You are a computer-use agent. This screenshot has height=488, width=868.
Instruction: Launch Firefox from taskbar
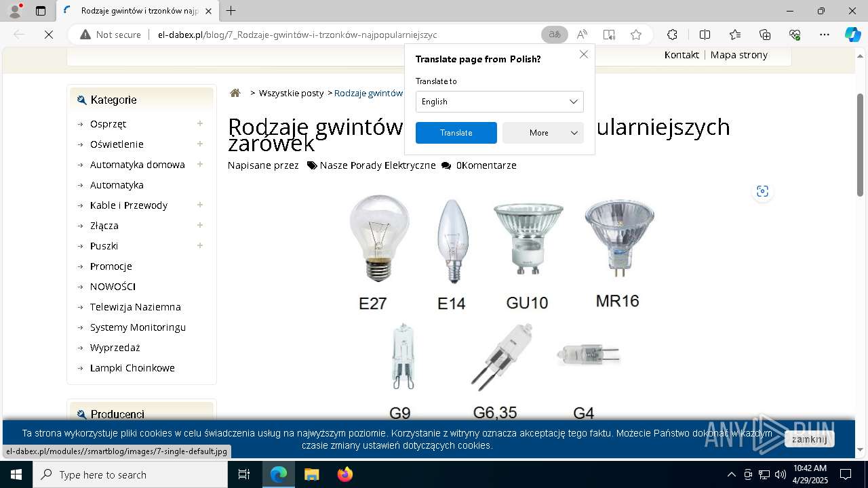(x=345, y=474)
